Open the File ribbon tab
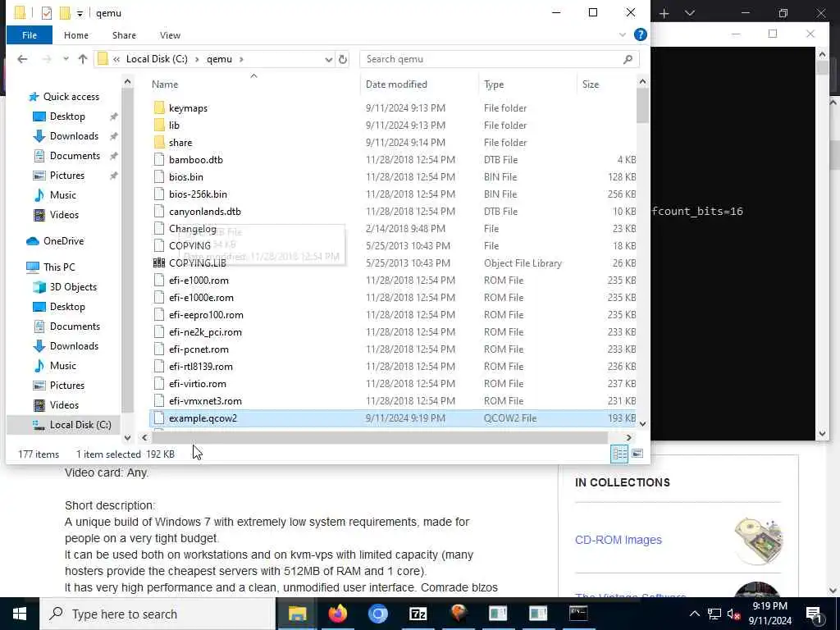 click(30, 35)
